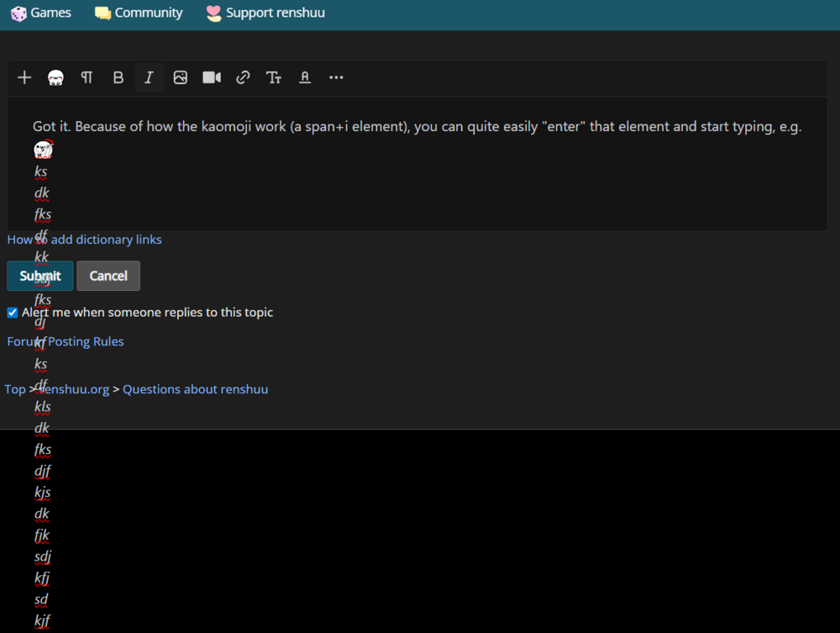This screenshot has width=840, height=633.
Task: Click the kaomoji image inside the post text
Action: tap(44, 150)
